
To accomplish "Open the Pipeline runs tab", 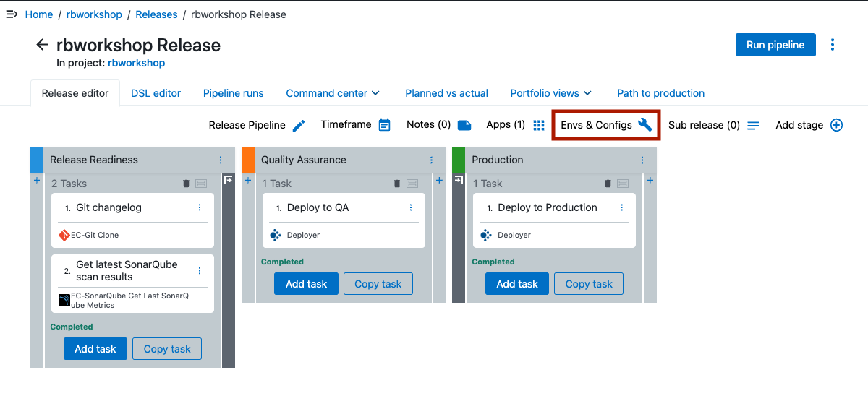I will click(233, 93).
